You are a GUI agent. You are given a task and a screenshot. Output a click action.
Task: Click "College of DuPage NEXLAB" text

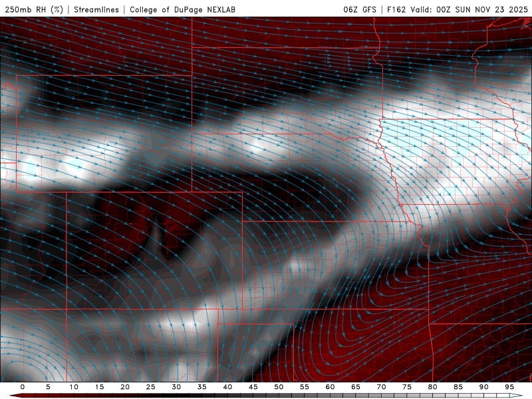point(182,9)
